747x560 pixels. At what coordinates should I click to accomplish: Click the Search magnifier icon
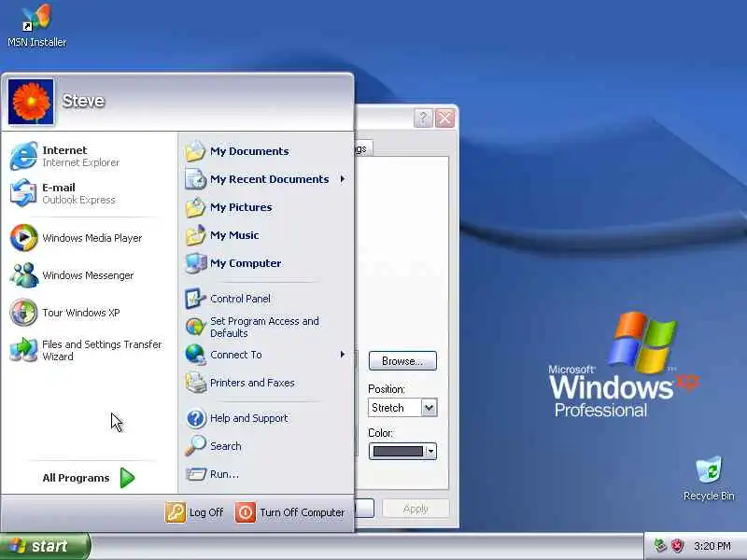click(x=195, y=446)
